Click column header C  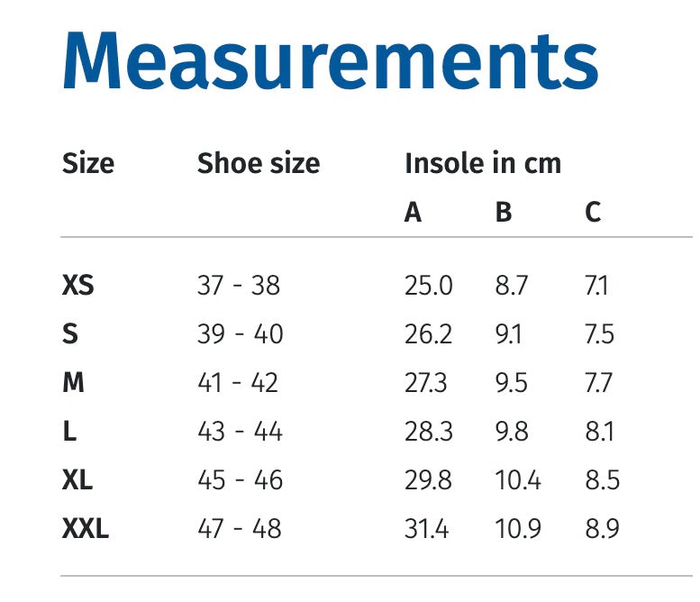point(593,212)
